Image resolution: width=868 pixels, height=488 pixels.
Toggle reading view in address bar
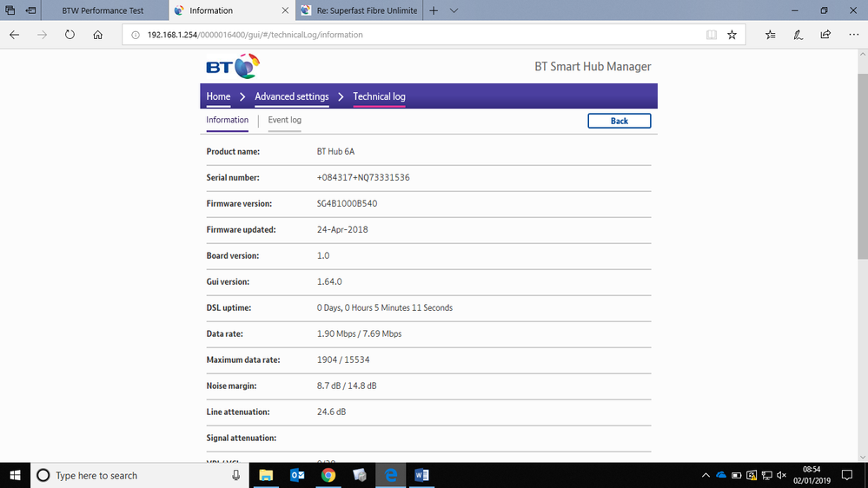712,35
